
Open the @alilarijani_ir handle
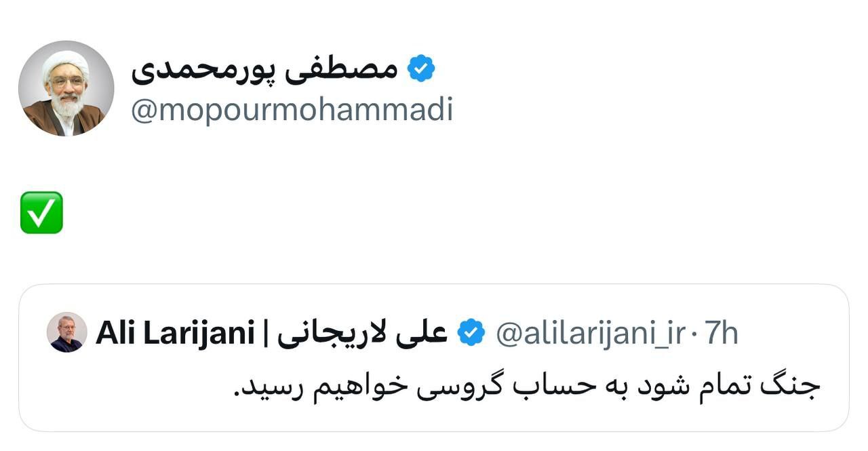click(x=591, y=333)
